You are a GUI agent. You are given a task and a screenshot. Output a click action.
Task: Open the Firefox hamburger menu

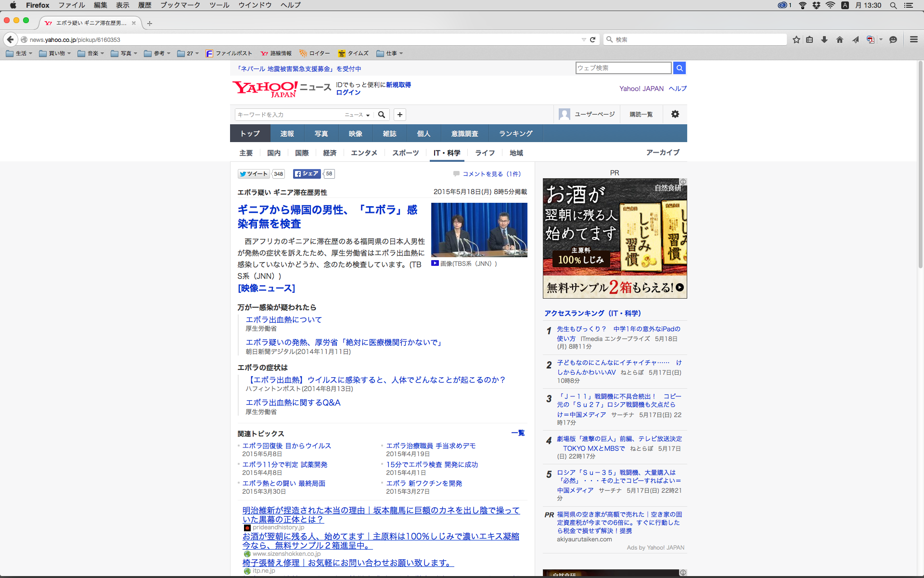pyautogui.click(x=914, y=39)
